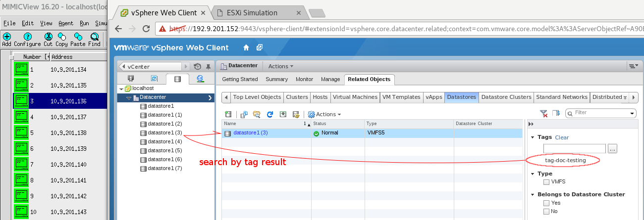Collapse the filter side panel with double arrows

(531, 124)
